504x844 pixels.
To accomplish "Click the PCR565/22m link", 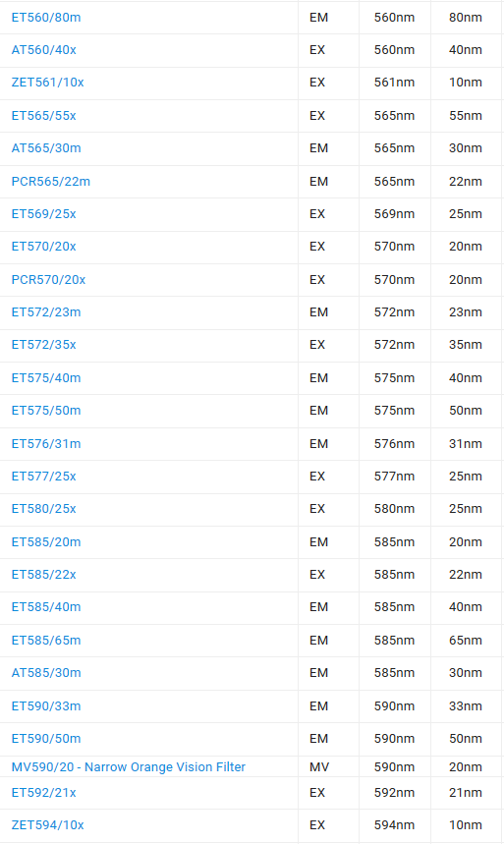I will coord(51,182).
